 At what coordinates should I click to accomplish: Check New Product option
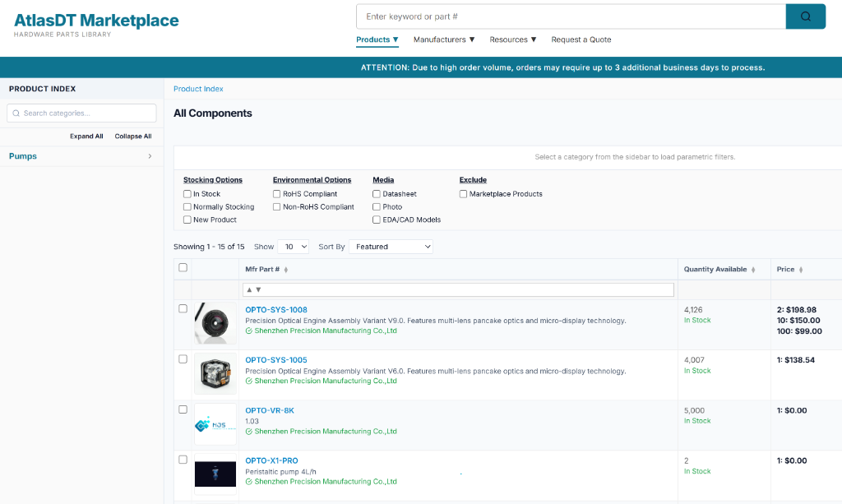click(187, 220)
